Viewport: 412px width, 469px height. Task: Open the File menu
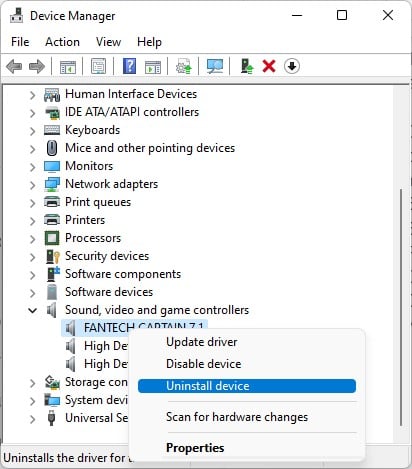(20, 42)
